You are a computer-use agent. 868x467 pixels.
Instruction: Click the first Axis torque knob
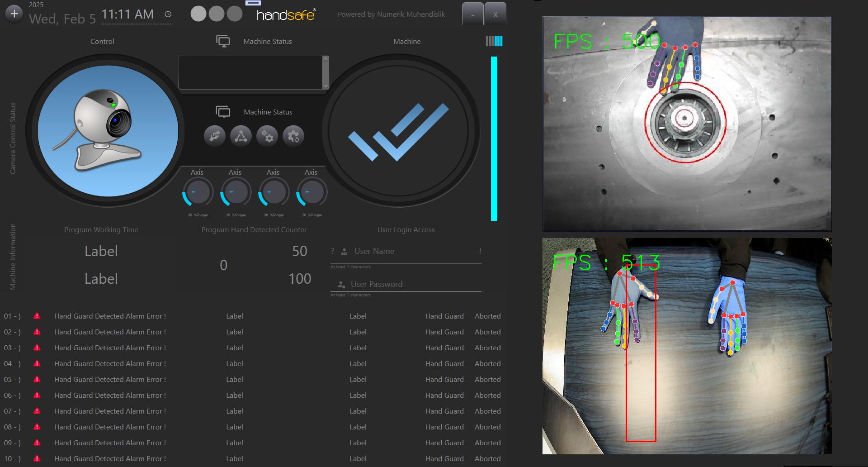click(x=198, y=192)
